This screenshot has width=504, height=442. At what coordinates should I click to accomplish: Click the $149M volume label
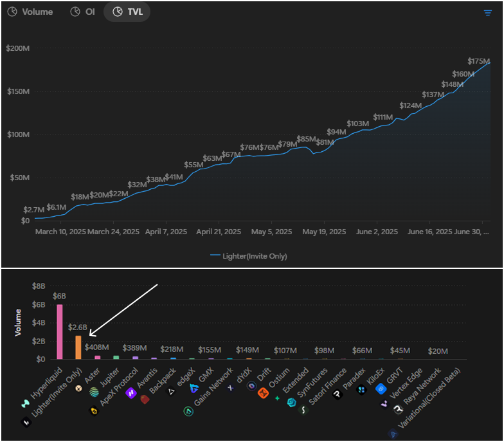248,350
